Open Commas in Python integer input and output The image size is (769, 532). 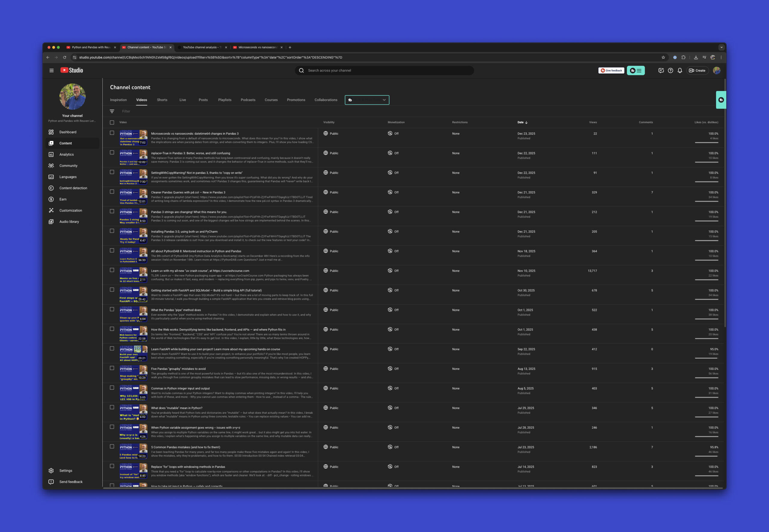[x=180, y=388]
